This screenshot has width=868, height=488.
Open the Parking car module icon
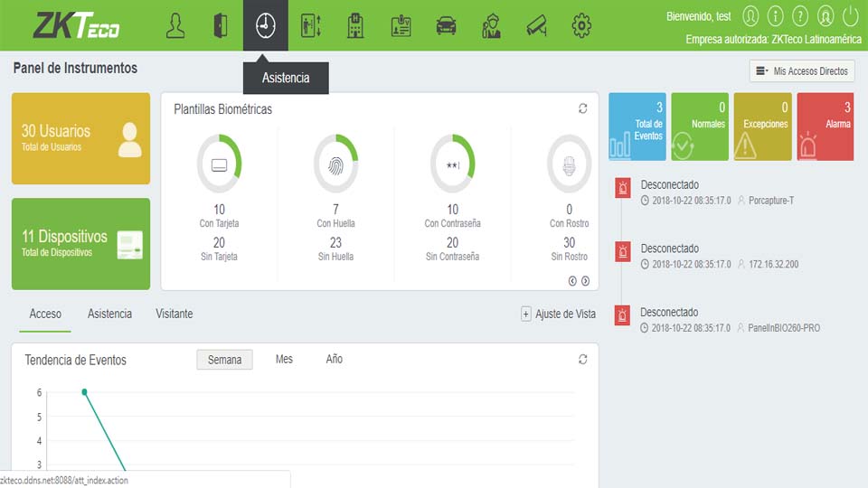[446, 25]
